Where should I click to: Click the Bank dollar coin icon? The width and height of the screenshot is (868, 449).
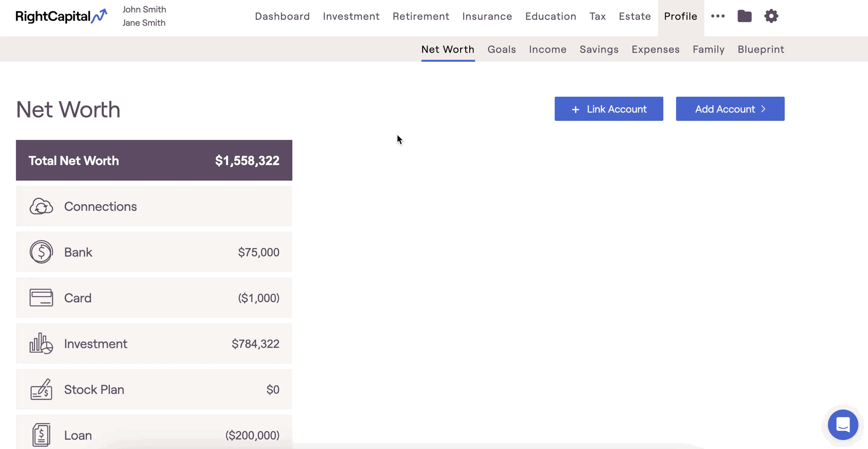[x=41, y=252]
